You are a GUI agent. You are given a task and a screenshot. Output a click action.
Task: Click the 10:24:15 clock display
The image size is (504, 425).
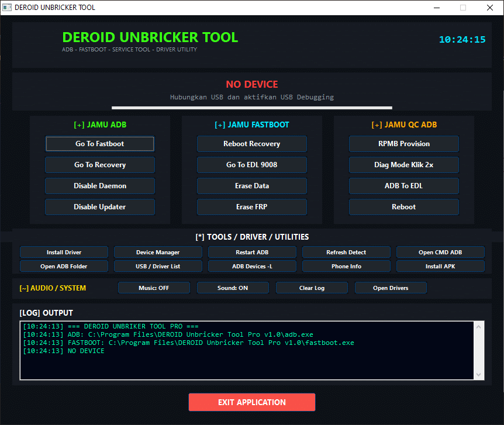point(462,40)
